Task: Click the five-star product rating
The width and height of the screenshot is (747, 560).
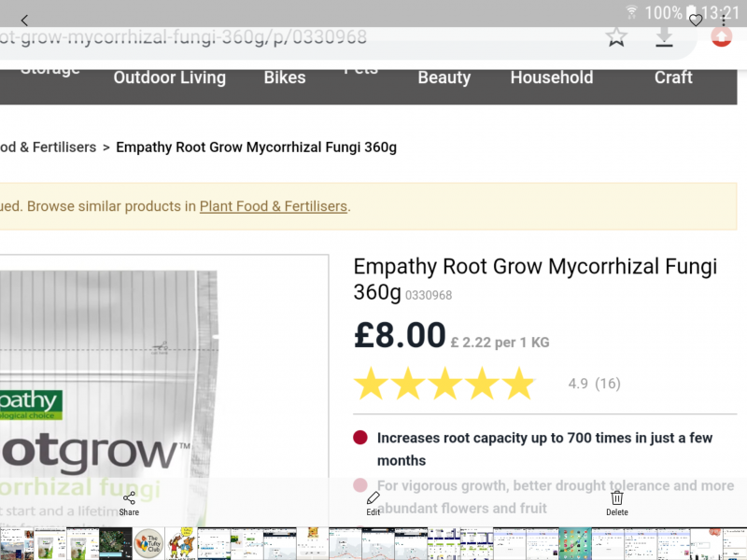Action: click(444, 384)
